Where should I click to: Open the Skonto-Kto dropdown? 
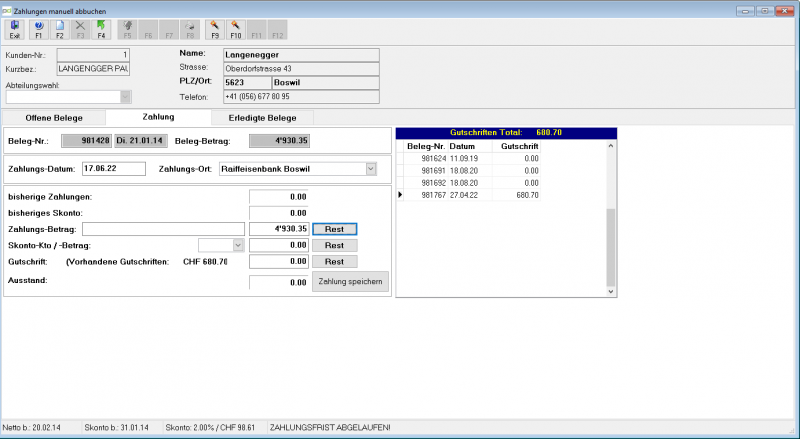pos(238,246)
